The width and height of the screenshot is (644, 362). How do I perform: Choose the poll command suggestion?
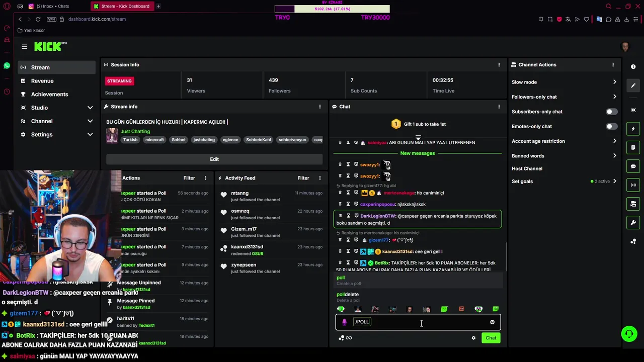pos(418,281)
